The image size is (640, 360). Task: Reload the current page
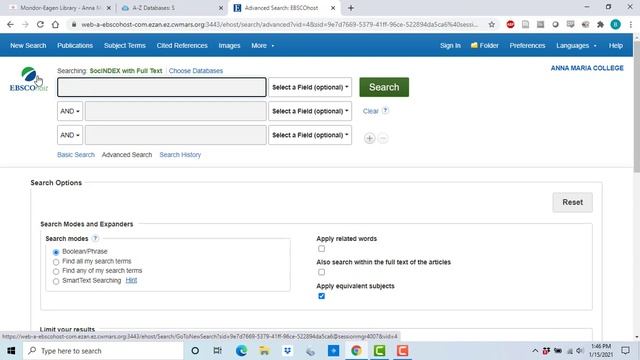[40, 24]
